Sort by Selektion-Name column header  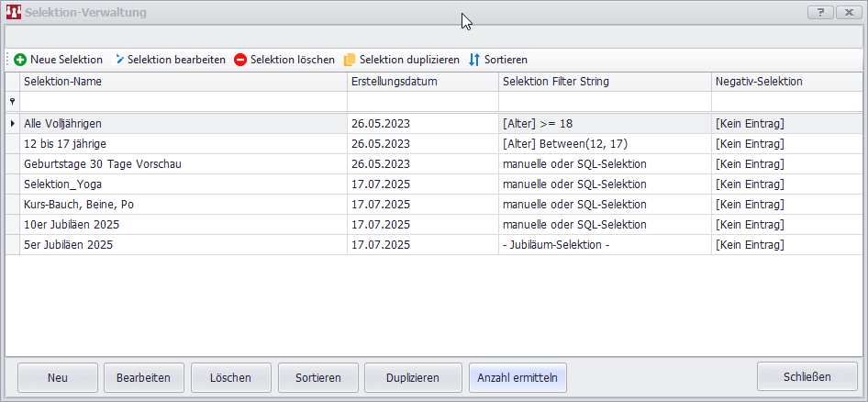tap(184, 82)
